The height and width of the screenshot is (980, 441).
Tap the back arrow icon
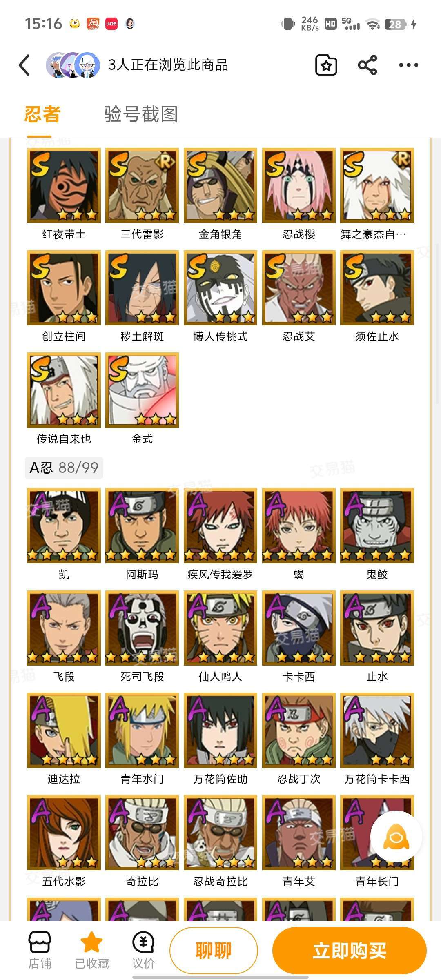(x=24, y=65)
